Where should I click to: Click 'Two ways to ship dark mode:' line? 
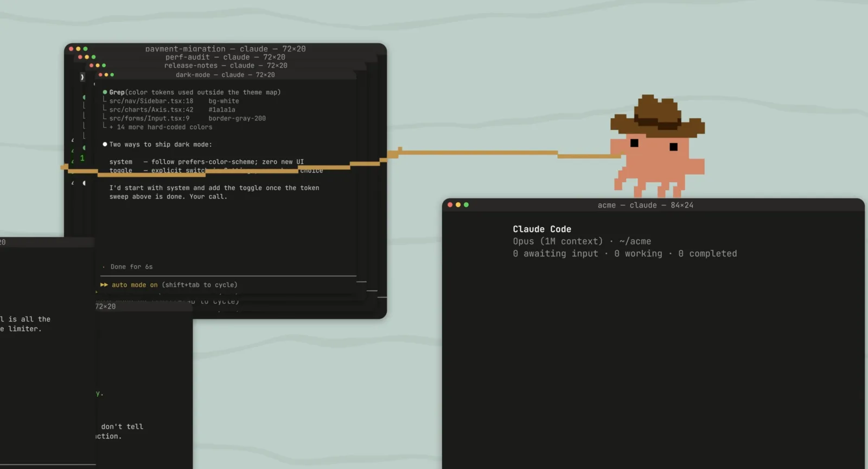(x=161, y=144)
